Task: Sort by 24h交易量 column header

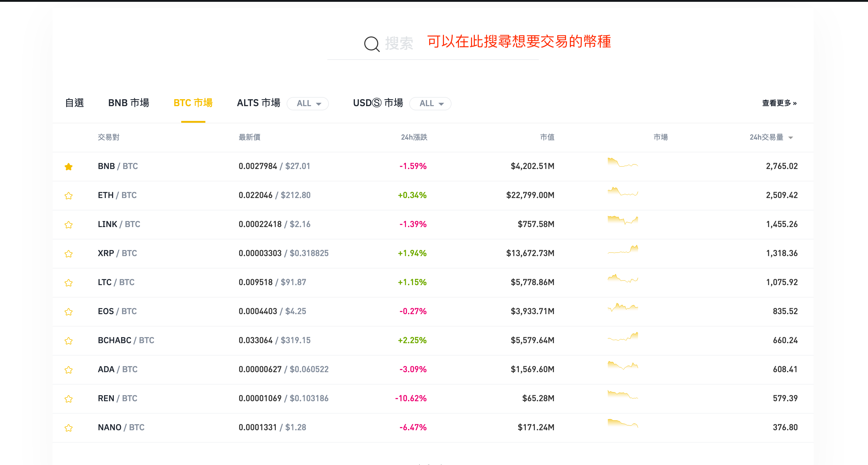Action: 771,137
